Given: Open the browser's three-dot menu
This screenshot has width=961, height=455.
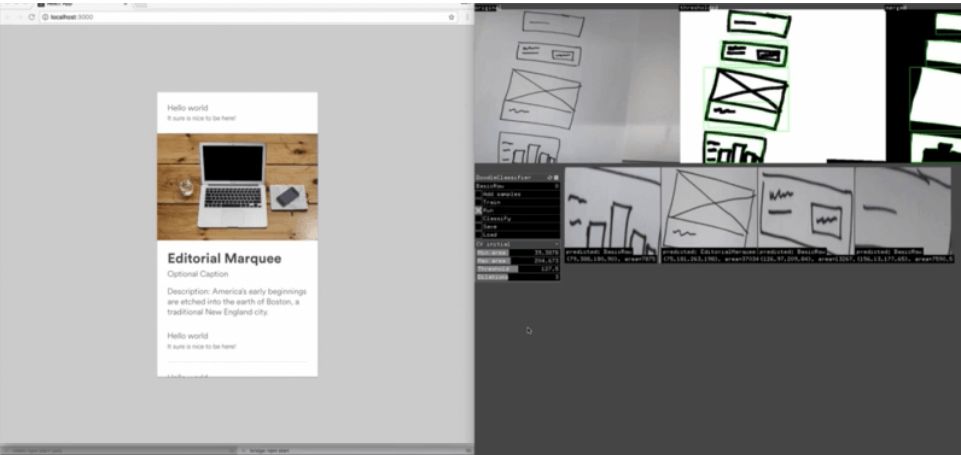Looking at the screenshot, I should click(x=467, y=17).
